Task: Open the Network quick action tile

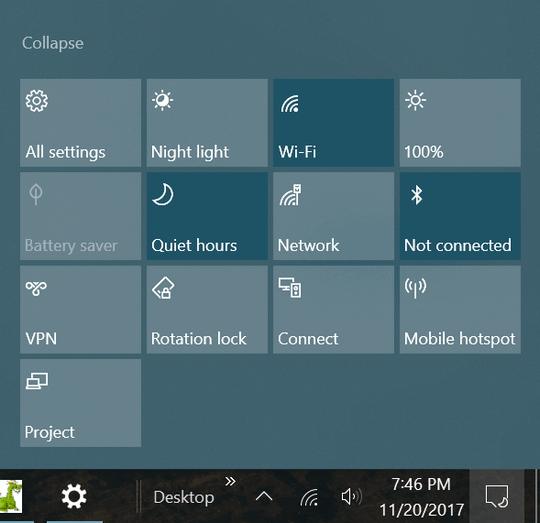Action: [x=334, y=216]
